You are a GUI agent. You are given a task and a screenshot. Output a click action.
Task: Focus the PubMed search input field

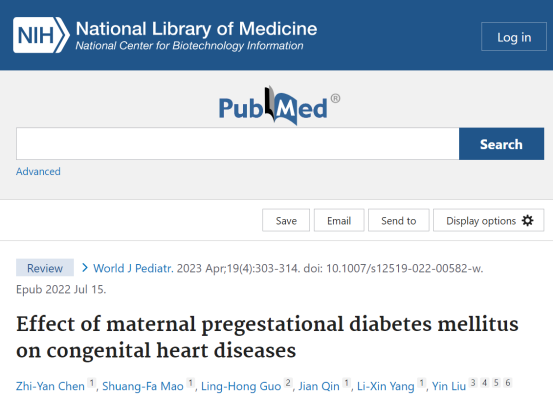tap(237, 144)
